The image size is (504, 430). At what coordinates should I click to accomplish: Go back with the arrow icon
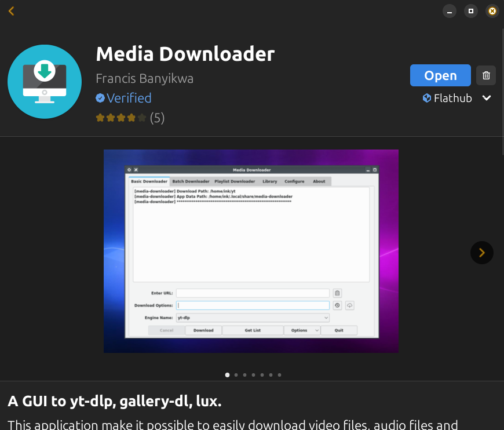tap(11, 11)
